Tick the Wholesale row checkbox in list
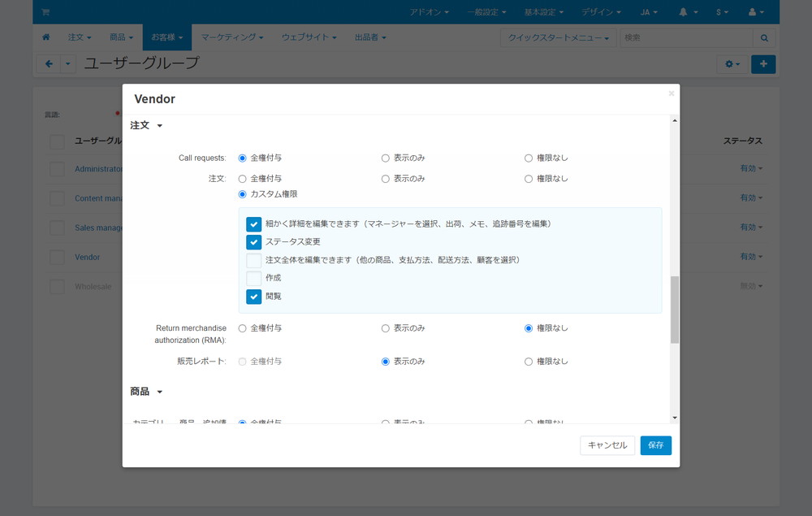This screenshot has width=812, height=516. 57,287
